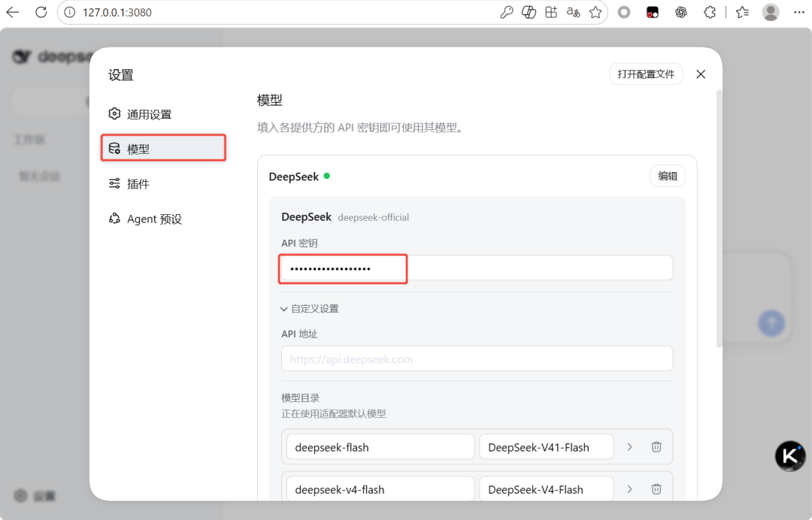Viewport: 812px width, 520px height.
Task: Open 通用设置 section
Action: tap(164, 113)
